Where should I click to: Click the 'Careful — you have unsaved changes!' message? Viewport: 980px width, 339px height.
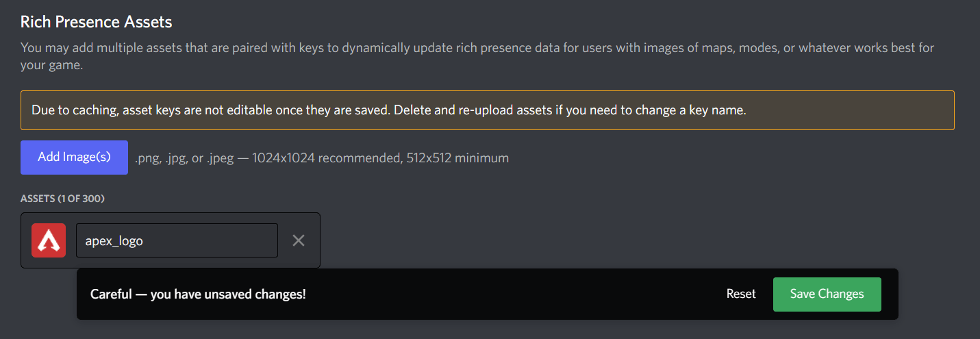click(198, 294)
